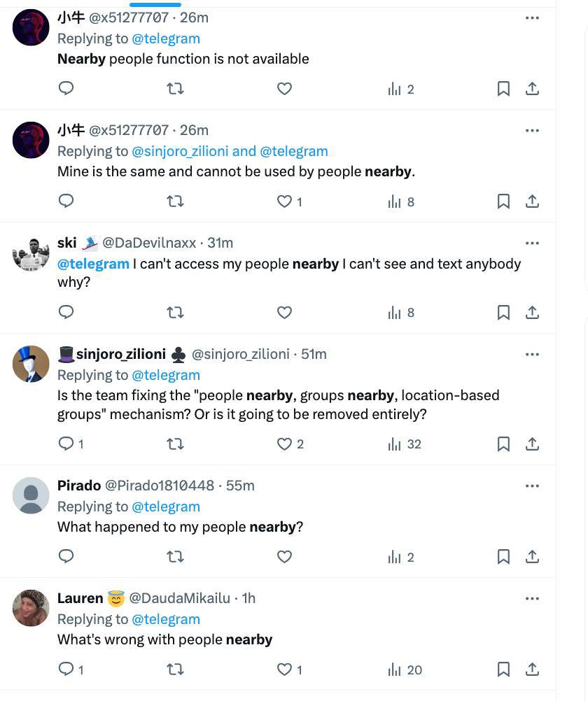Open sinjoro_zilioni's display name profile
Image resolution: width=588 pixels, height=701 pixels.
120,354
